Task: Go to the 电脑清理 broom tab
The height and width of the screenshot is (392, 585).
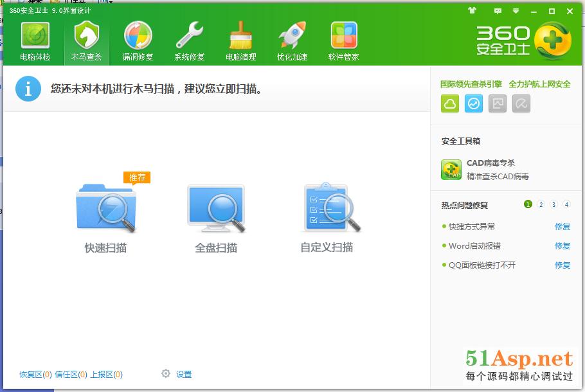Action: [240, 42]
